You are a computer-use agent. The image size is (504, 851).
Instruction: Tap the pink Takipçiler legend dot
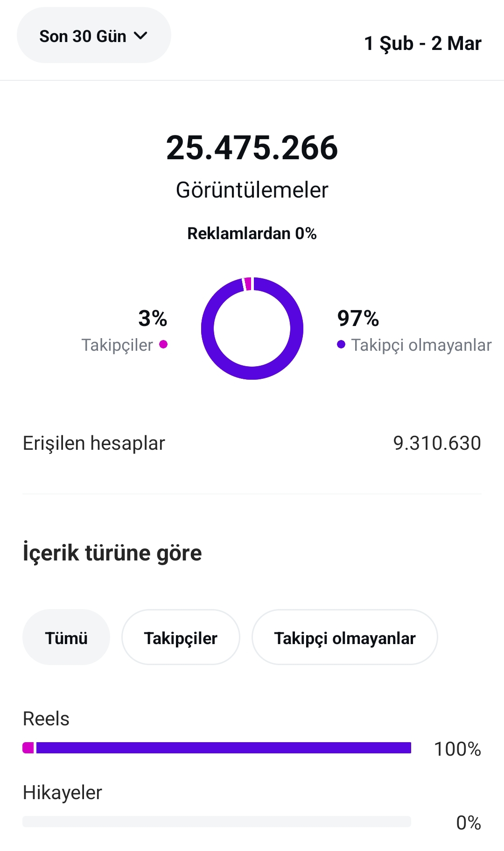point(163,344)
